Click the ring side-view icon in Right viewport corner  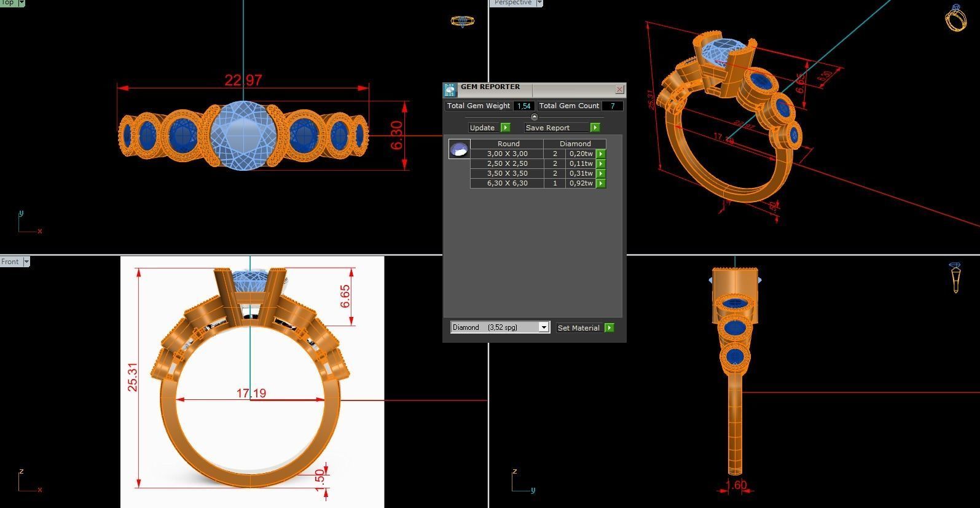pos(955,278)
